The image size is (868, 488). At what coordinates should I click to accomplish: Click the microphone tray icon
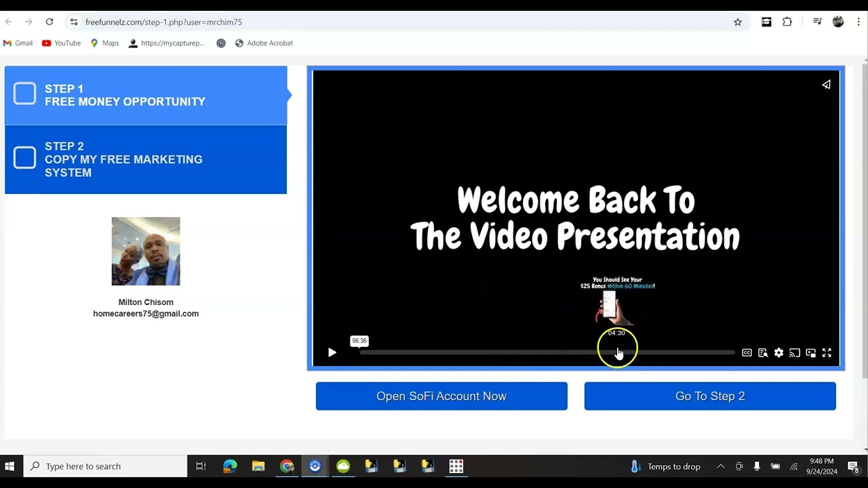(x=757, y=466)
